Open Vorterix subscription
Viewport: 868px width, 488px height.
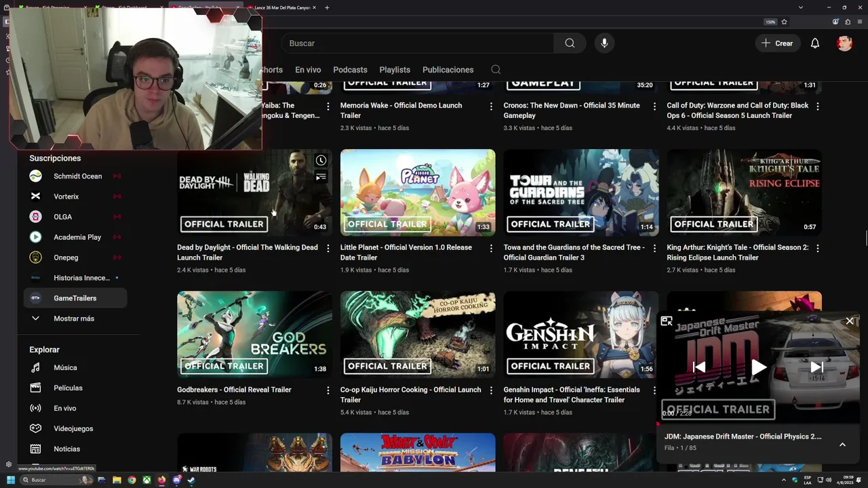(x=75, y=197)
